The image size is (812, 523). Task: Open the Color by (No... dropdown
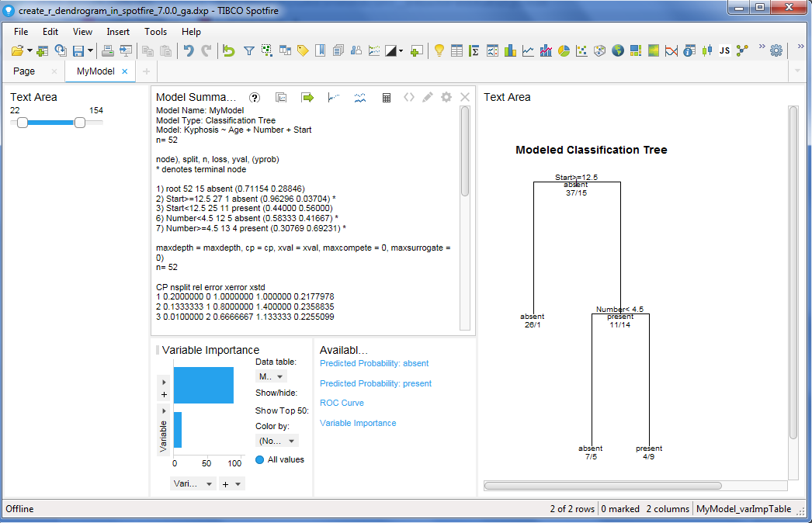[x=277, y=441]
